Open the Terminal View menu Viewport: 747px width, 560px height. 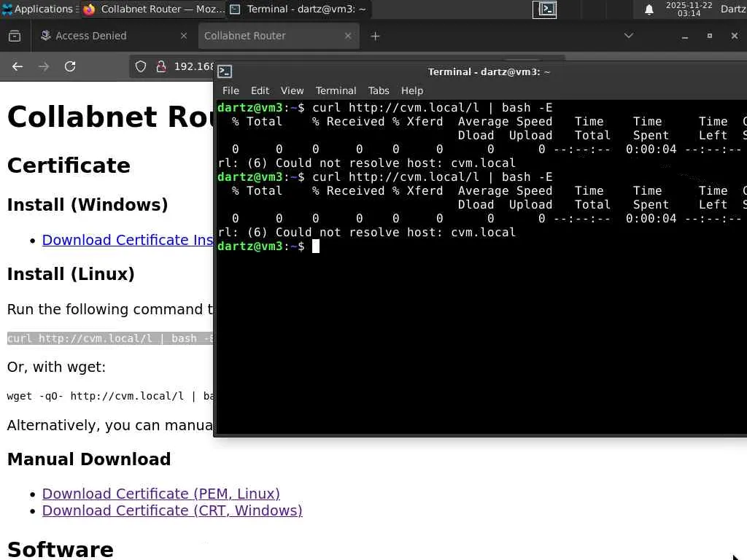click(292, 90)
